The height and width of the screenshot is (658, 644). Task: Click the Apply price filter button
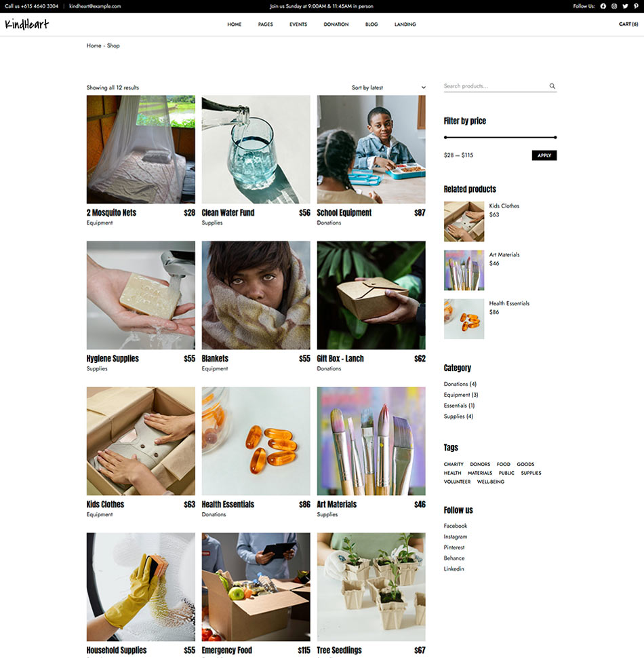point(544,155)
